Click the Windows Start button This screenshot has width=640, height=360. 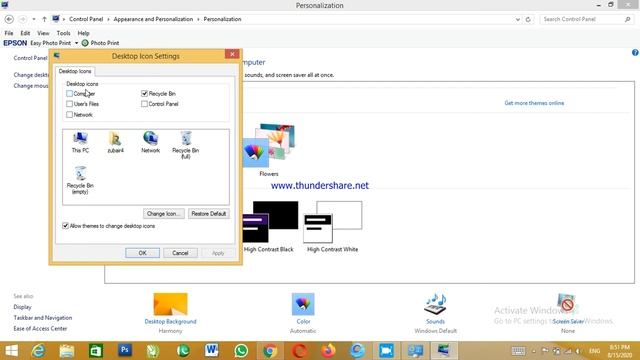[11, 351]
